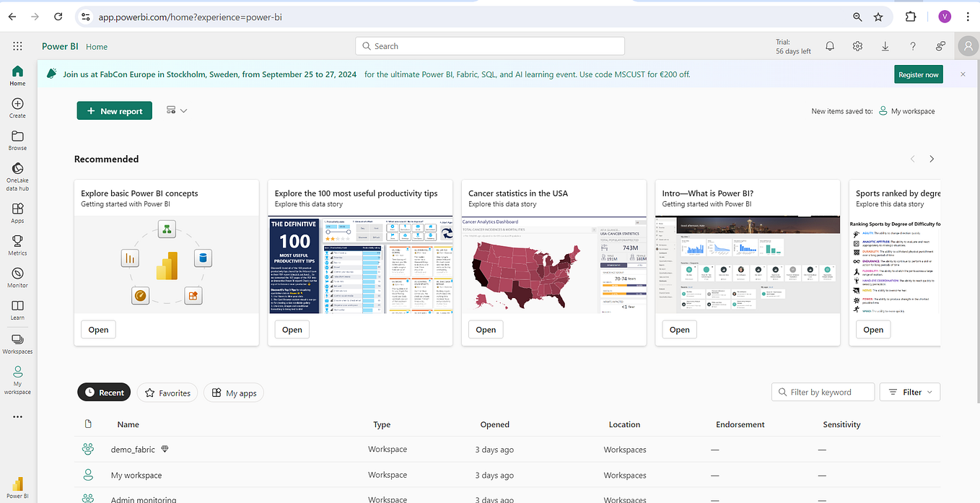Show previous recommended items arrow

tap(912, 159)
